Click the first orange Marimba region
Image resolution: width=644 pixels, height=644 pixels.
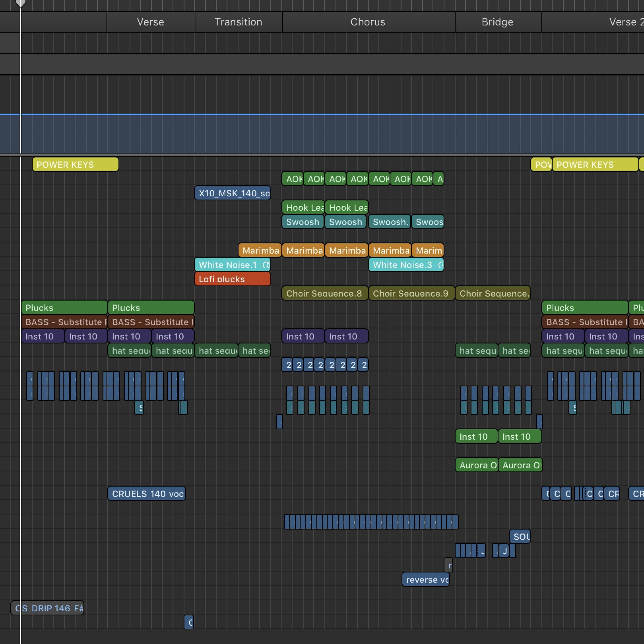tap(260, 250)
